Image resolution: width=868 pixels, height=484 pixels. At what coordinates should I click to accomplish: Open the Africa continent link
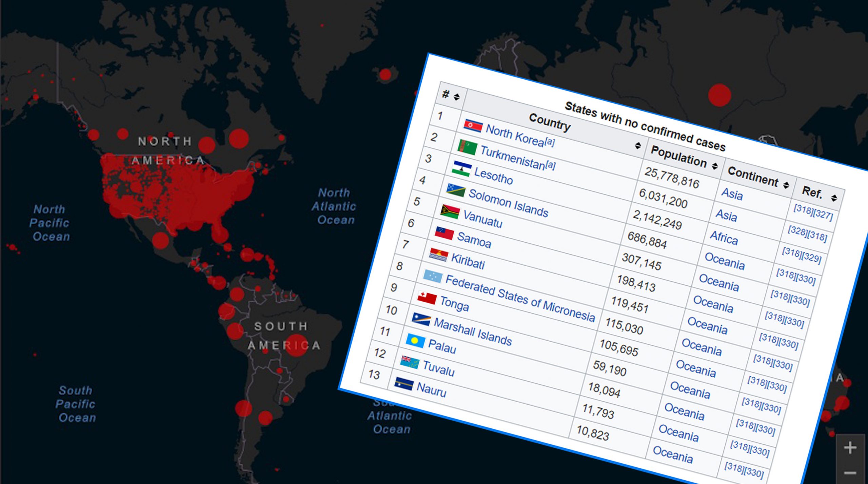724,238
